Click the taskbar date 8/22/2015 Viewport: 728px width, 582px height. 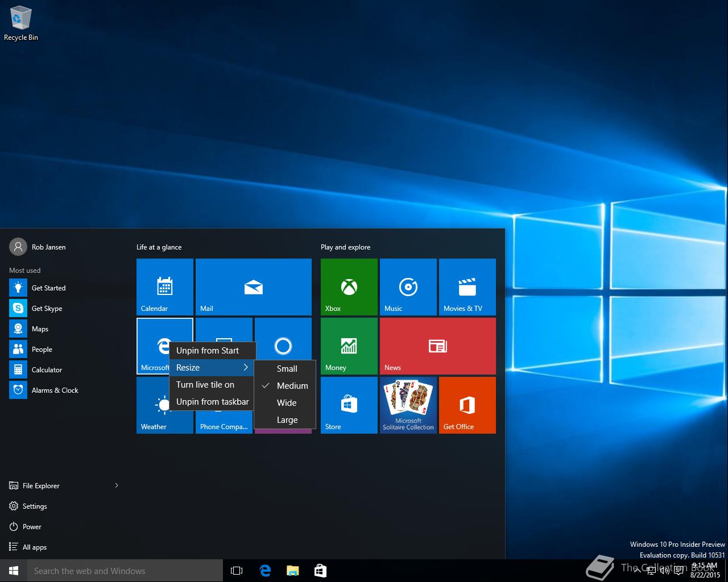click(705, 575)
